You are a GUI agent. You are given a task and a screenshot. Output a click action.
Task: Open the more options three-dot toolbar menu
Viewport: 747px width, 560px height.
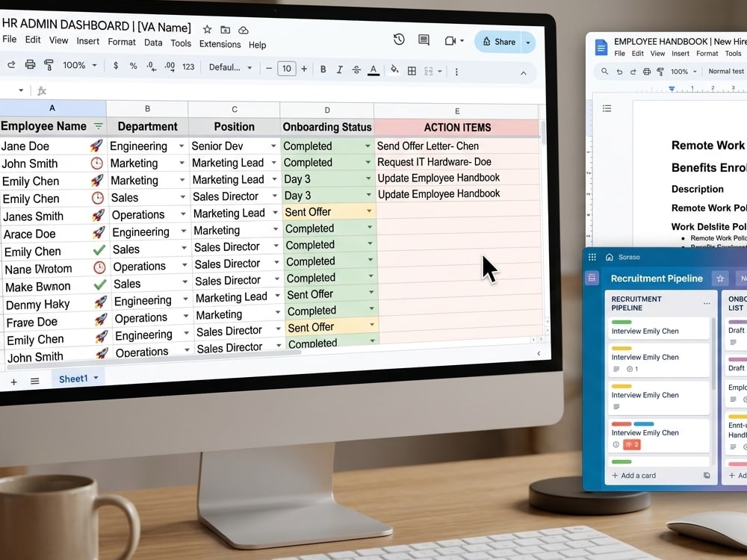click(456, 72)
